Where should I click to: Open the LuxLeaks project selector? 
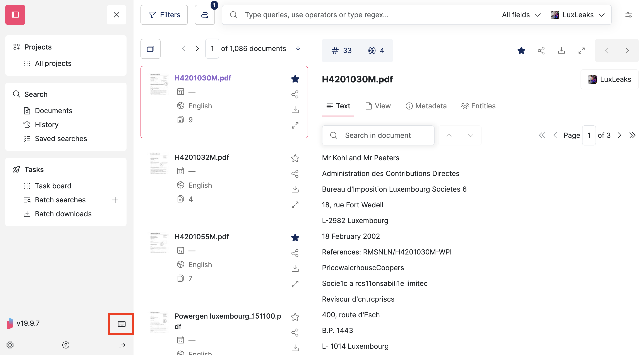tap(578, 15)
